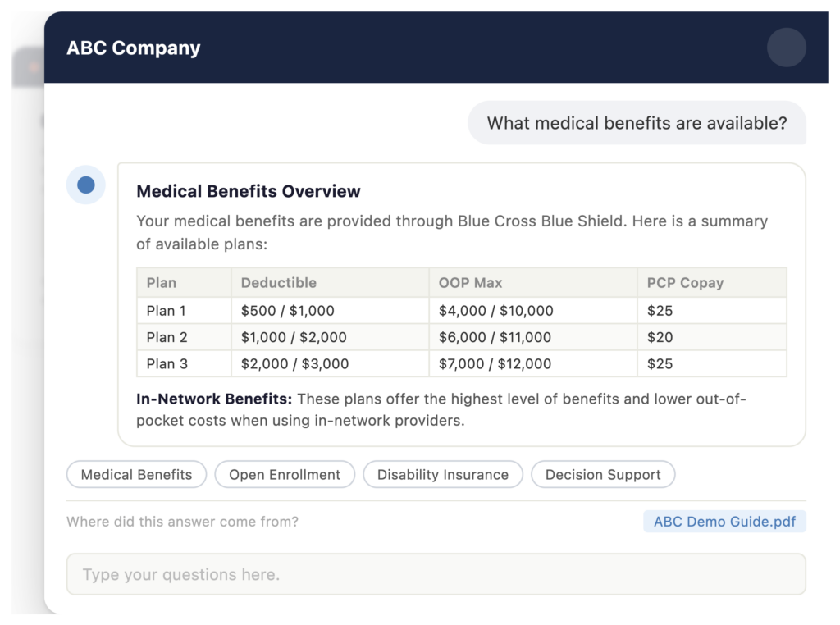Select the Decision Support suggestion chip

tap(603, 474)
